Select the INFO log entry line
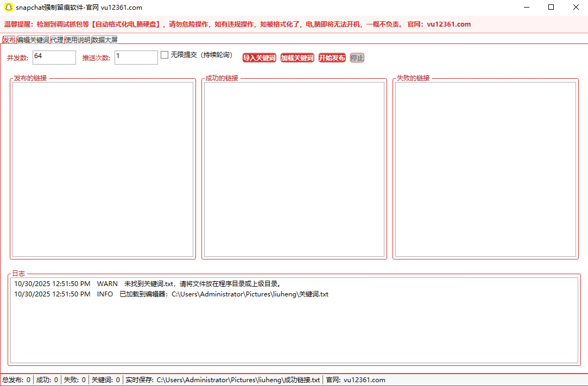Screen dimensions: 588x386 171,294
